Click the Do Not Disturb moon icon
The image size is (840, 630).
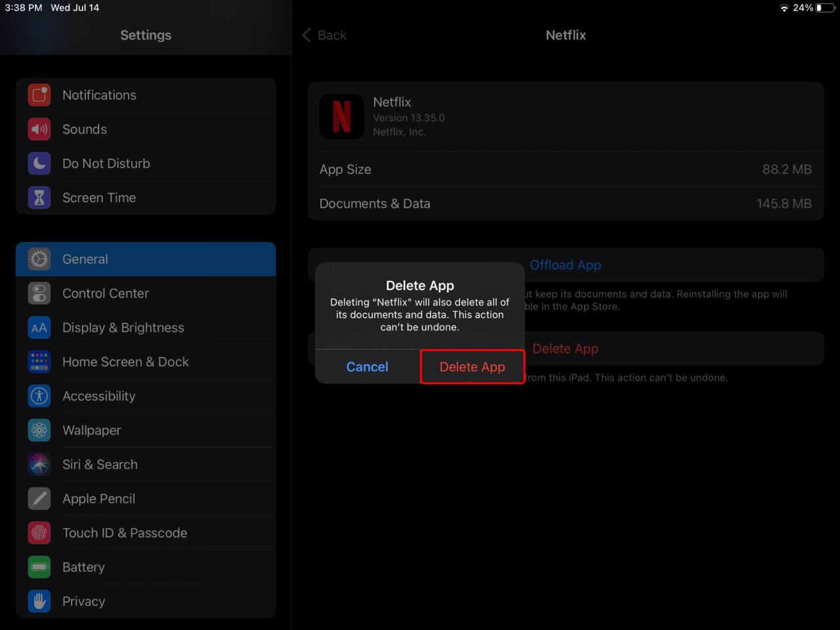tap(39, 163)
